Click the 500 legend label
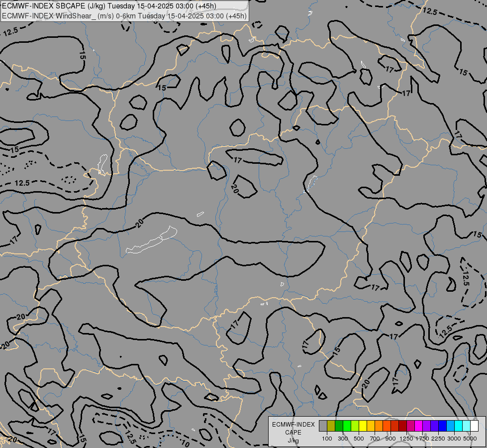 coord(359,439)
